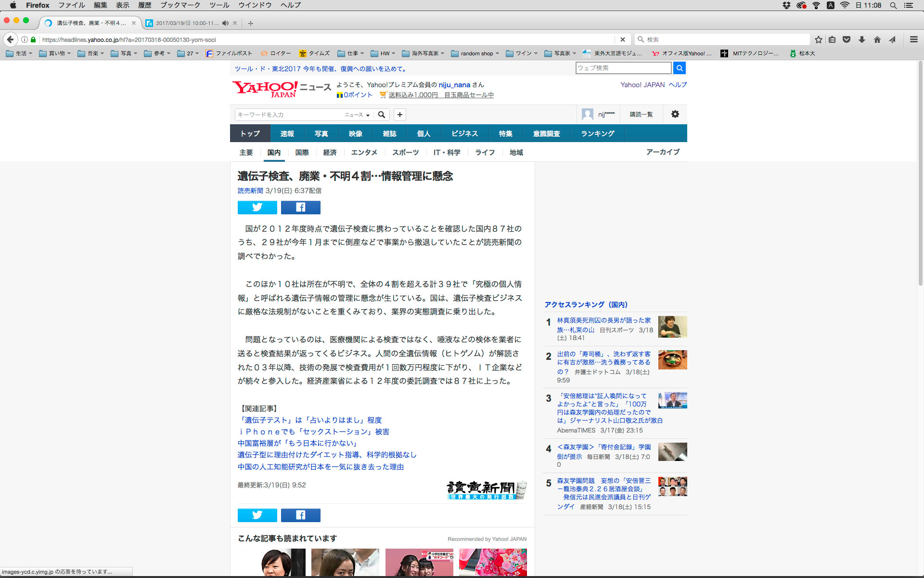
Task: Click the top Facebook share button
Action: point(300,207)
